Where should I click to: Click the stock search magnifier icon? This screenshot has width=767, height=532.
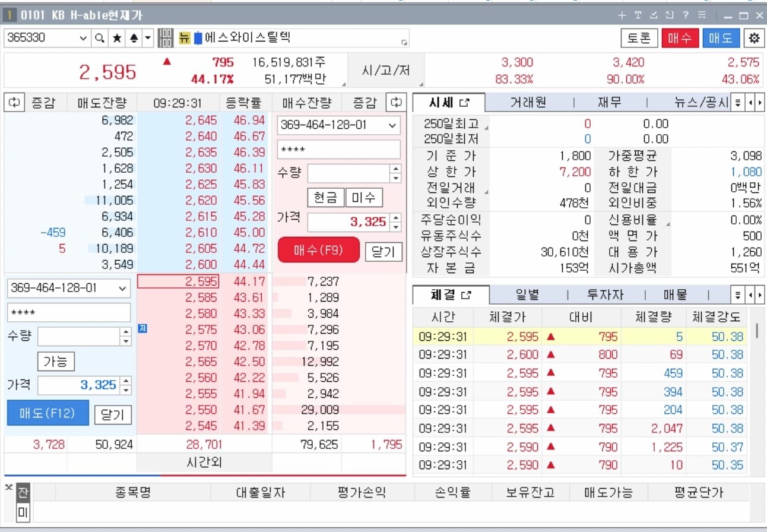[x=100, y=39]
